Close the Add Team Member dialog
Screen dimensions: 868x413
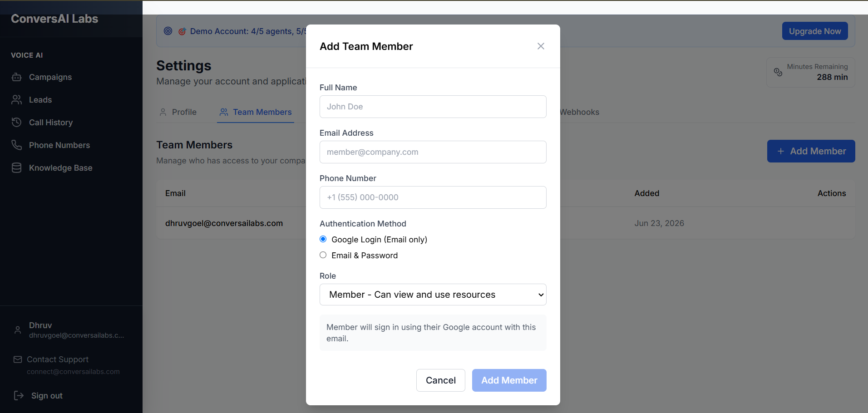coord(541,46)
